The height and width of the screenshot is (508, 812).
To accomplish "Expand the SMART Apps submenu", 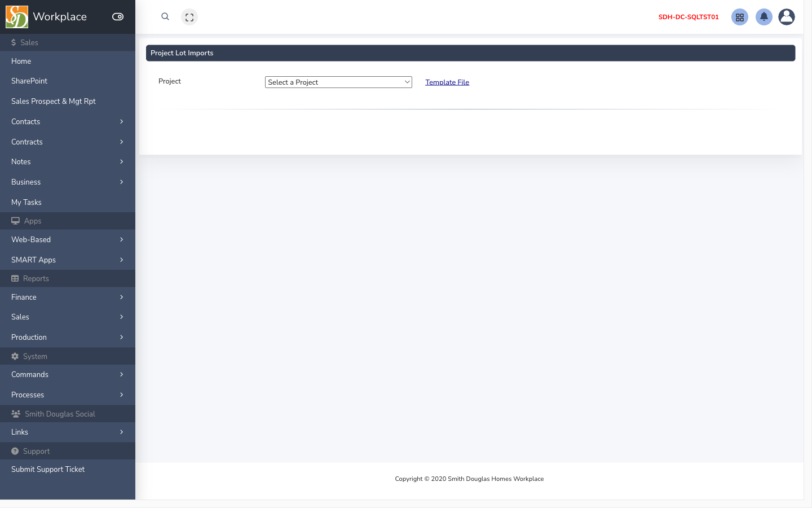I will click(68, 260).
